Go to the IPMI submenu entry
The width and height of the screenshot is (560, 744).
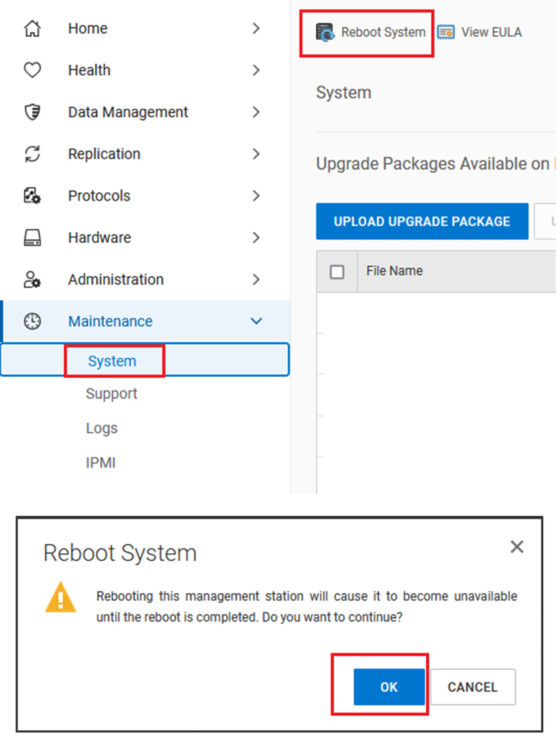coord(100,463)
